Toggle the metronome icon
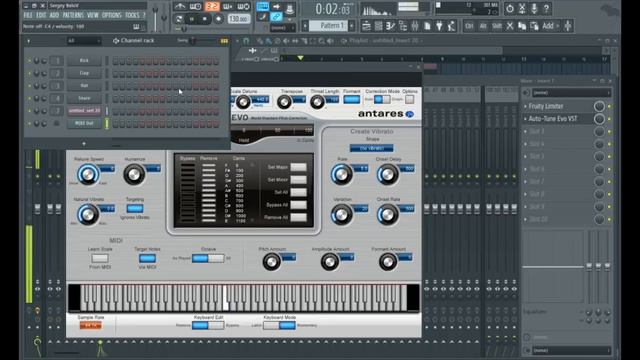This screenshot has width=640, height=360. (180, 6)
